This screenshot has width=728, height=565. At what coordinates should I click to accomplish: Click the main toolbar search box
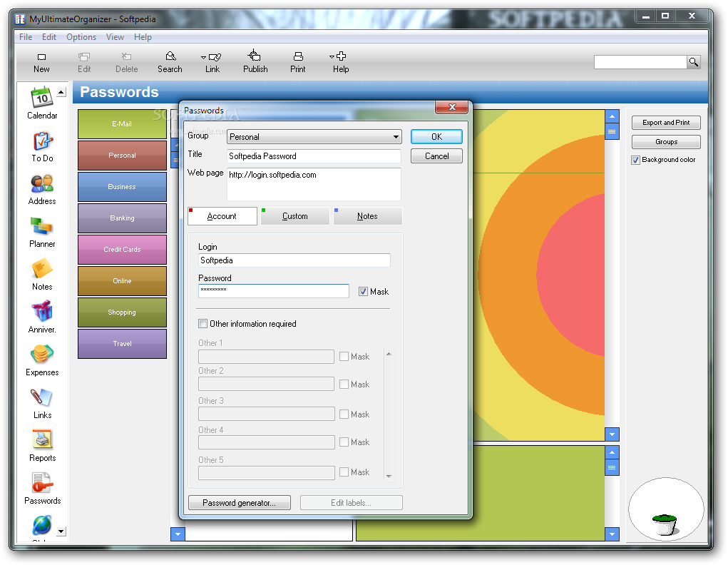pos(640,62)
